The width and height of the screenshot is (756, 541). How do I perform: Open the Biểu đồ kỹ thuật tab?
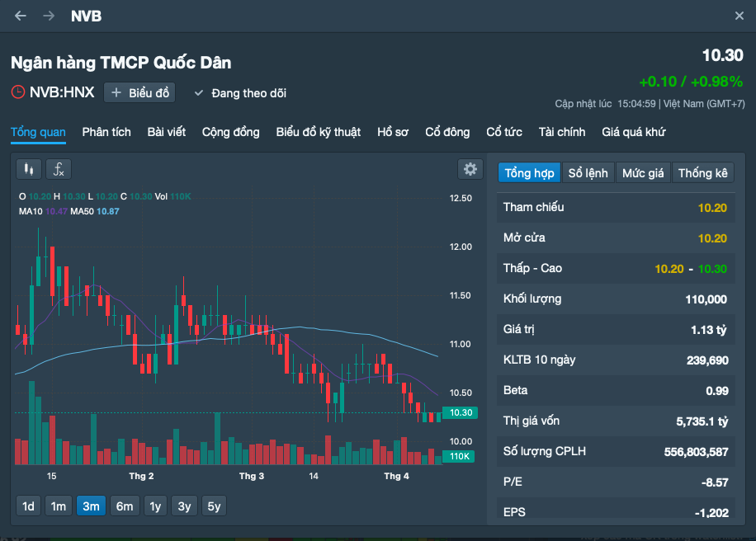[x=318, y=132]
